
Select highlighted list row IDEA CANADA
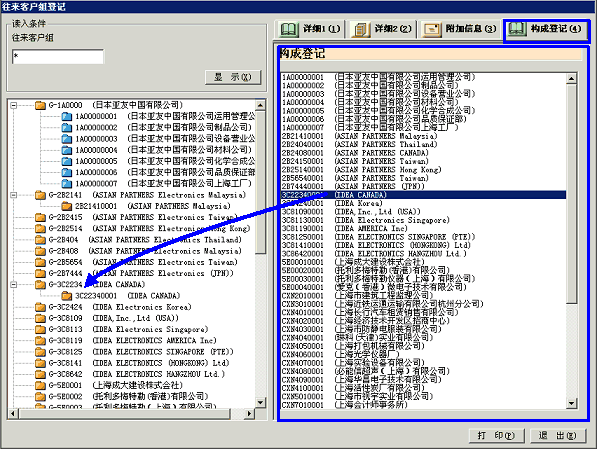point(423,195)
